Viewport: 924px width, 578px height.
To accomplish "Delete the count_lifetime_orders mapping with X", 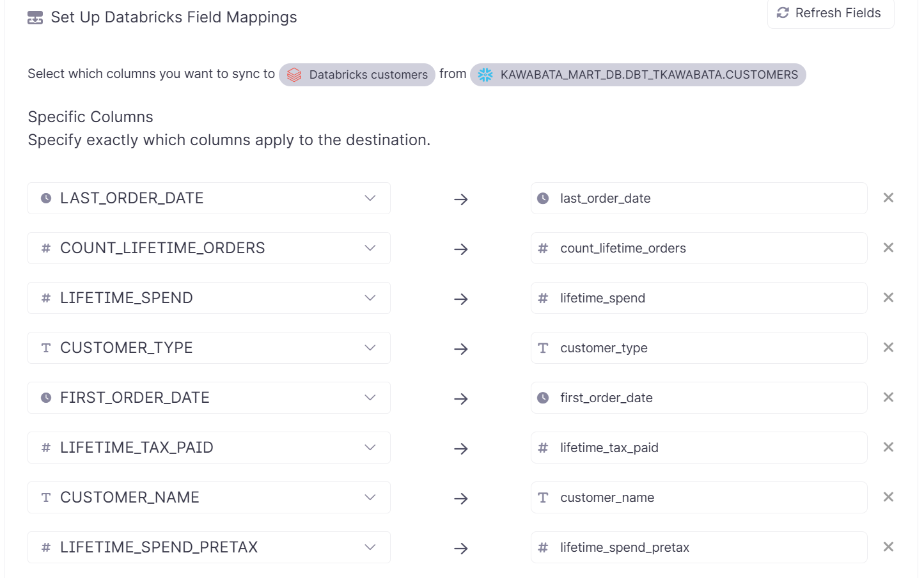I will 888,248.
